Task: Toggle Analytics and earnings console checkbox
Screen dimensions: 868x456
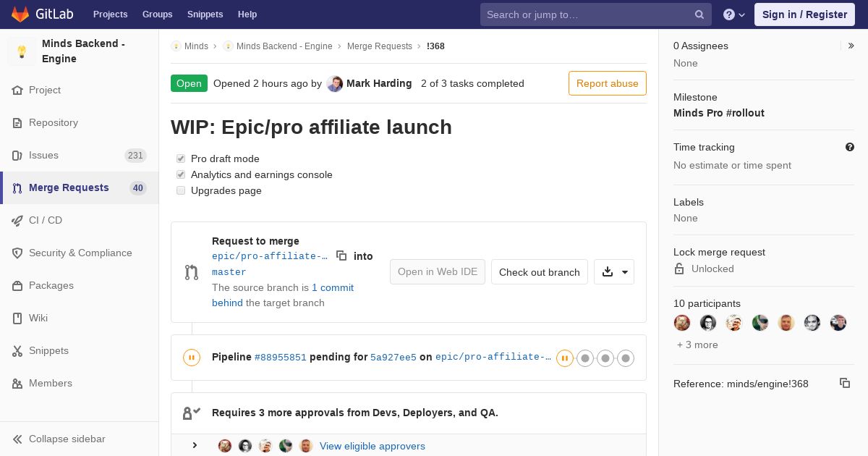Action: (x=181, y=174)
